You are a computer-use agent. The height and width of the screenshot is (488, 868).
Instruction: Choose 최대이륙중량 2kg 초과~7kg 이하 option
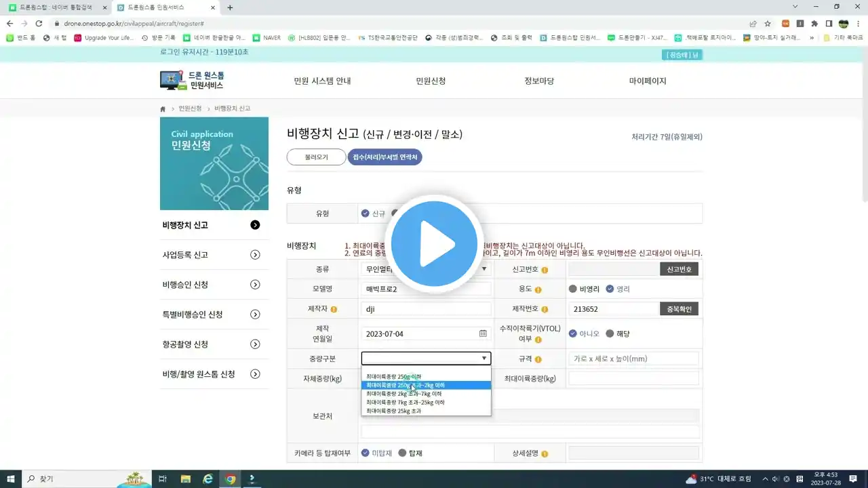tap(426, 393)
